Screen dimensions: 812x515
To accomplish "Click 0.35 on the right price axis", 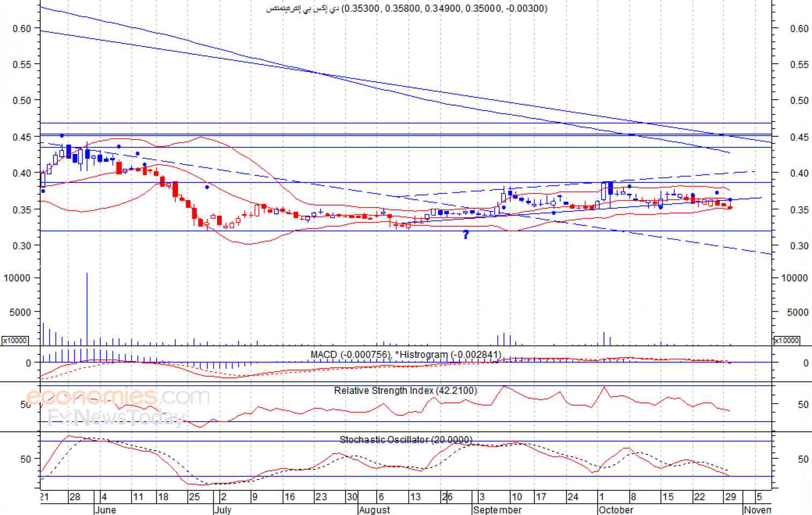I will [799, 209].
